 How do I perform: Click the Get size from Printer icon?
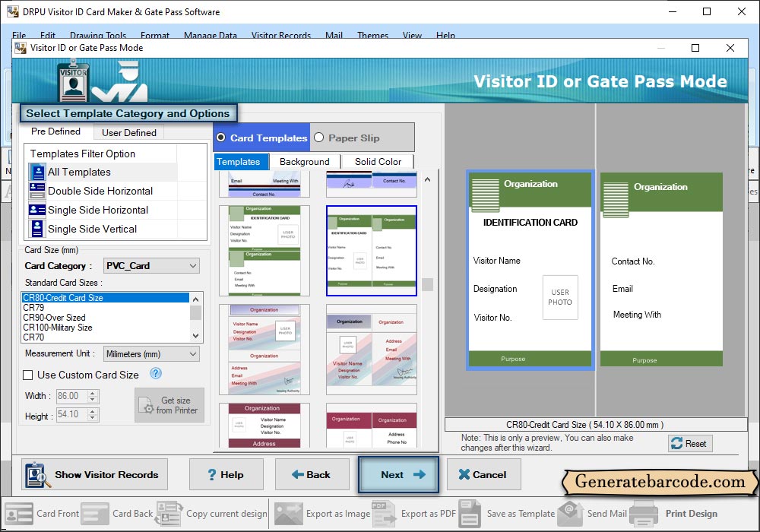[145, 405]
